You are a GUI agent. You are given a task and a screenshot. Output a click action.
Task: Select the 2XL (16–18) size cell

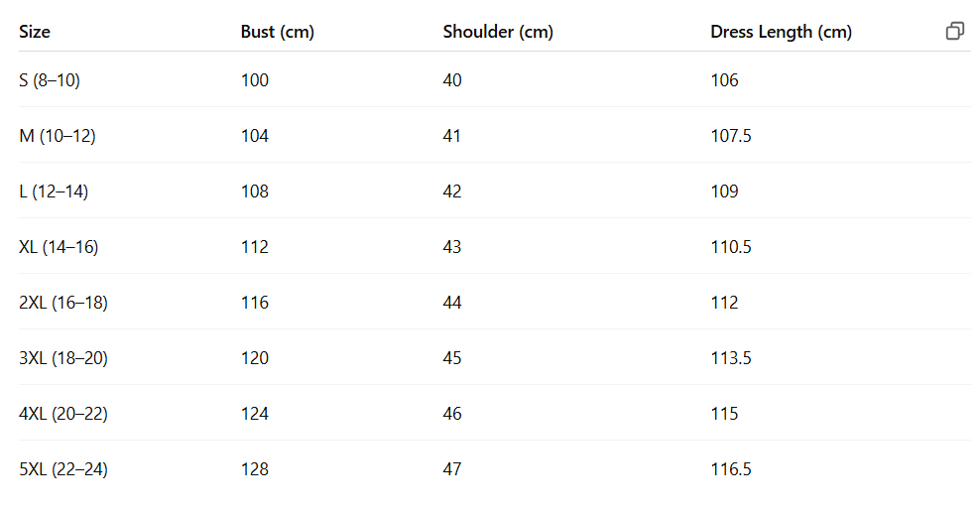(63, 303)
